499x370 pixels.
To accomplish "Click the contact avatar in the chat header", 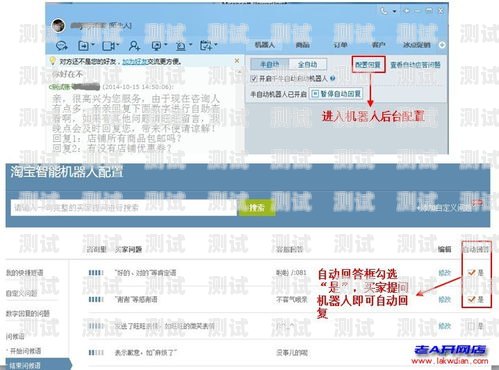I will click(x=58, y=25).
